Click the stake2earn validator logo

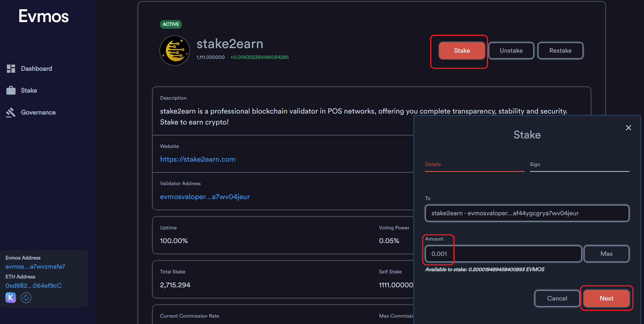tap(174, 50)
